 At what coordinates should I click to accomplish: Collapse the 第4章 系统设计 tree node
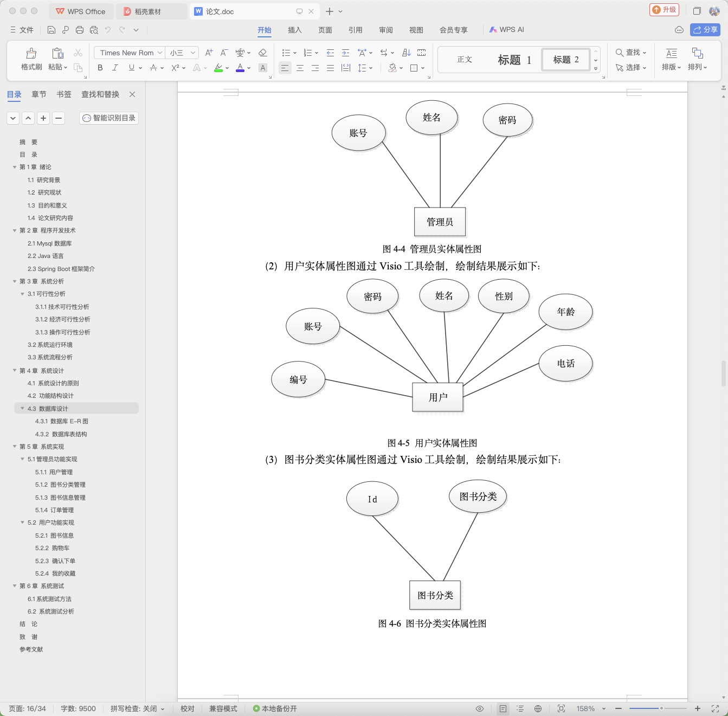pos(15,371)
